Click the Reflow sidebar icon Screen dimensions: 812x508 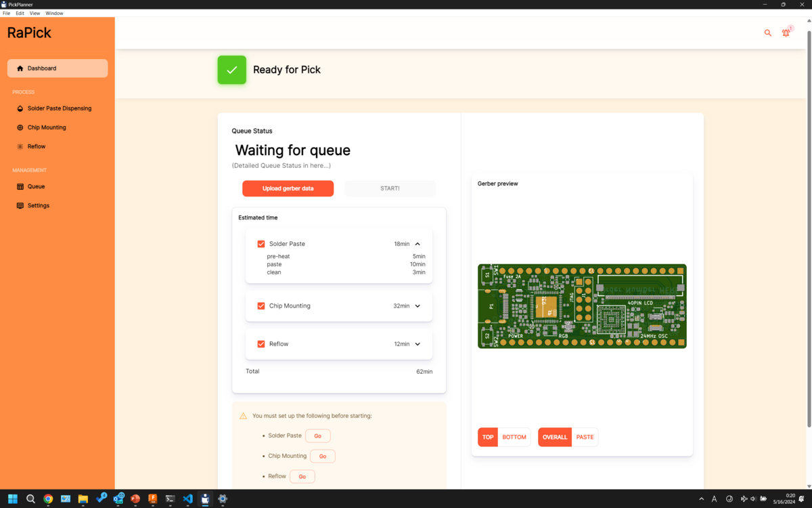tap(20, 146)
